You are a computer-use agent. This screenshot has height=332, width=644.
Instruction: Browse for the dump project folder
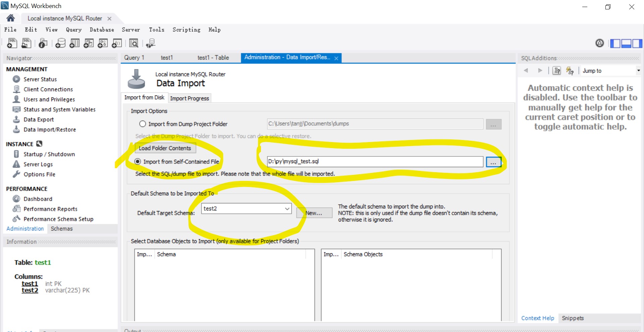tap(493, 124)
